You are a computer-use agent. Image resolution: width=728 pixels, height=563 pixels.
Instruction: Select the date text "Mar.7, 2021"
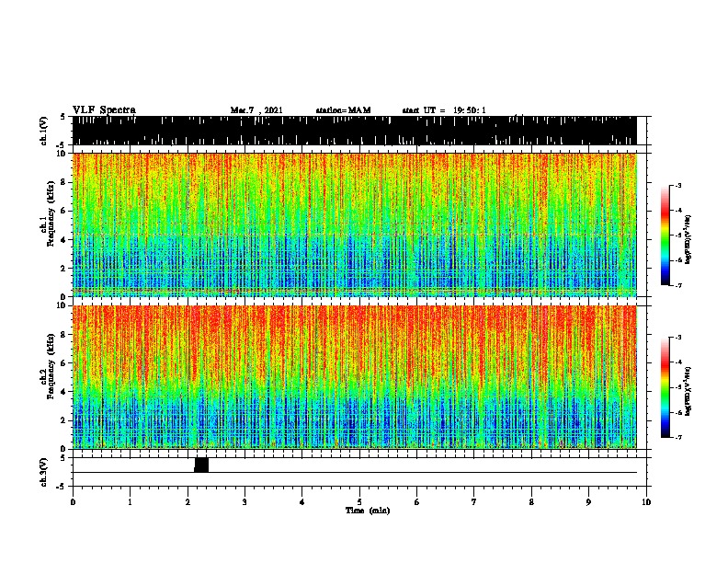point(256,110)
